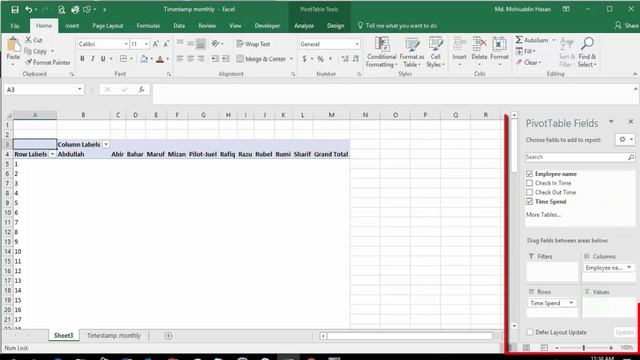Check the Employee name field checkbox

click(x=529, y=174)
